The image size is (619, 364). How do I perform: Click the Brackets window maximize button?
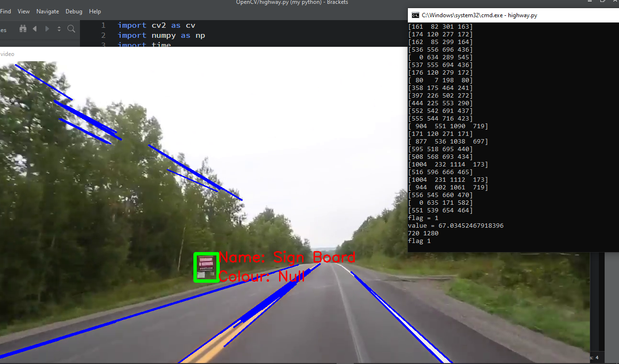pyautogui.click(x=602, y=2)
